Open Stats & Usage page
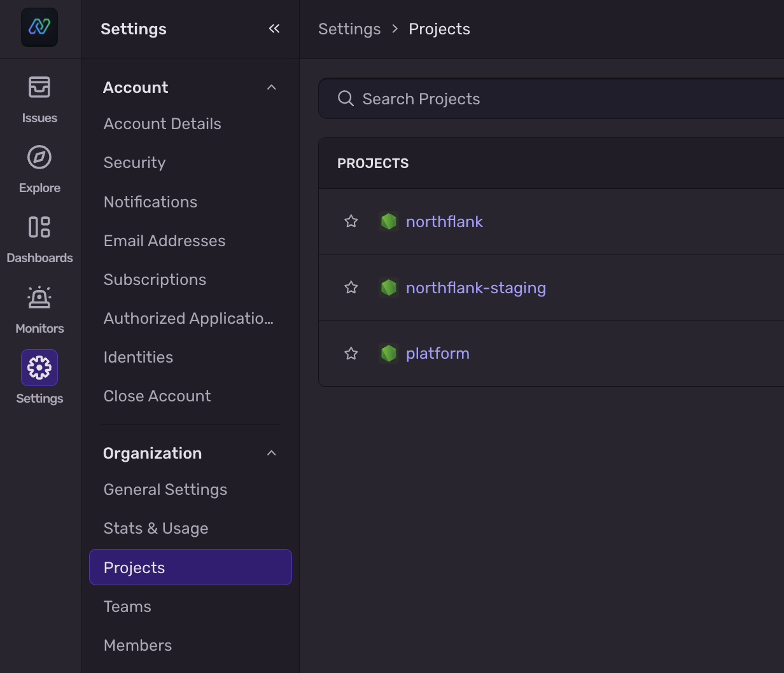 [156, 528]
